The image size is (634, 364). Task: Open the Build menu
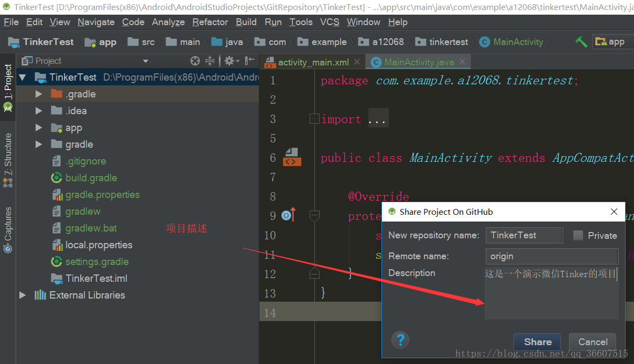click(x=246, y=22)
